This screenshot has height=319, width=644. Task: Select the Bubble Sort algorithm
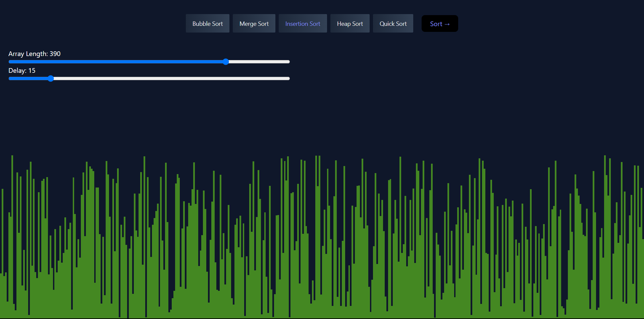coord(208,23)
